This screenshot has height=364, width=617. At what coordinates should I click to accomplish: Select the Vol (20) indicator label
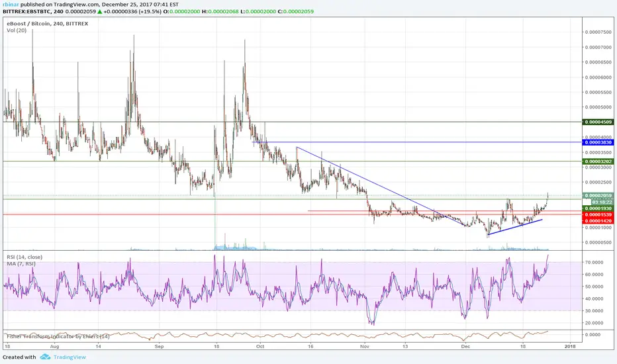click(x=17, y=30)
